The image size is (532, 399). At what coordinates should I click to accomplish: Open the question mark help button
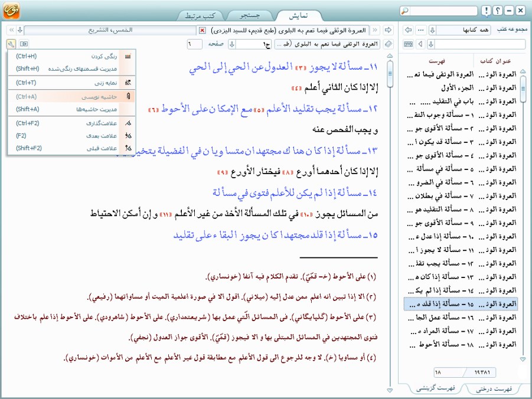(497, 11)
